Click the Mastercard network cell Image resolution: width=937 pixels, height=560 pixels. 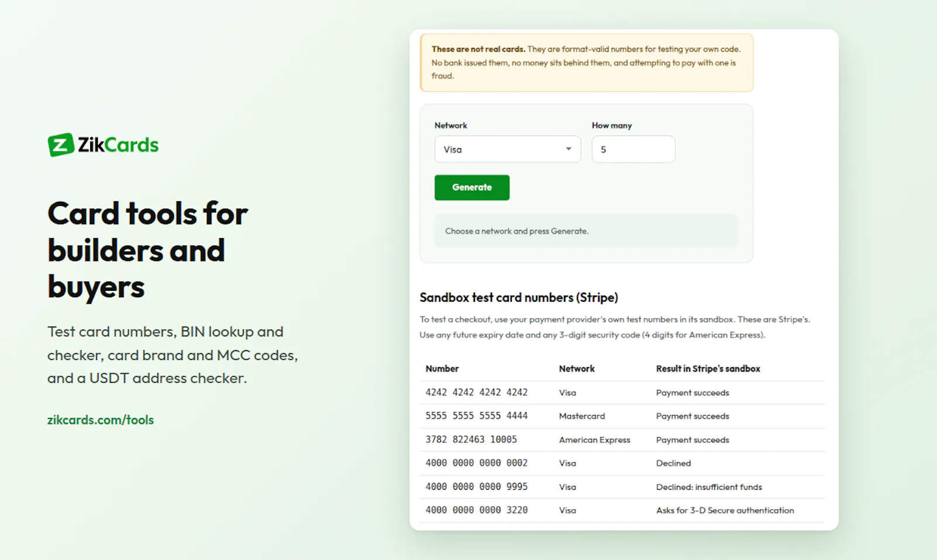tap(582, 416)
